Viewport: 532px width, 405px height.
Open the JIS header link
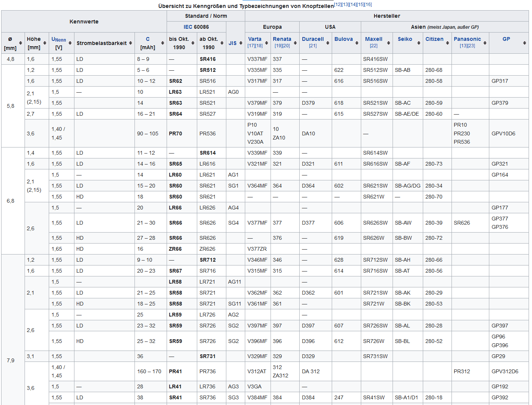tap(232, 43)
